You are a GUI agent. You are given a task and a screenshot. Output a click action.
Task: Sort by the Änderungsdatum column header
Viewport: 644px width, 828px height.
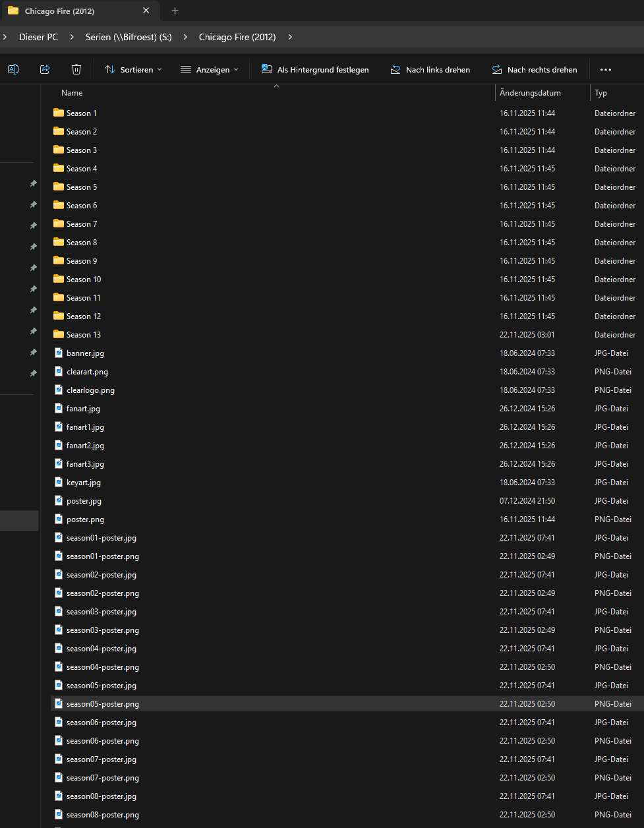(x=530, y=93)
